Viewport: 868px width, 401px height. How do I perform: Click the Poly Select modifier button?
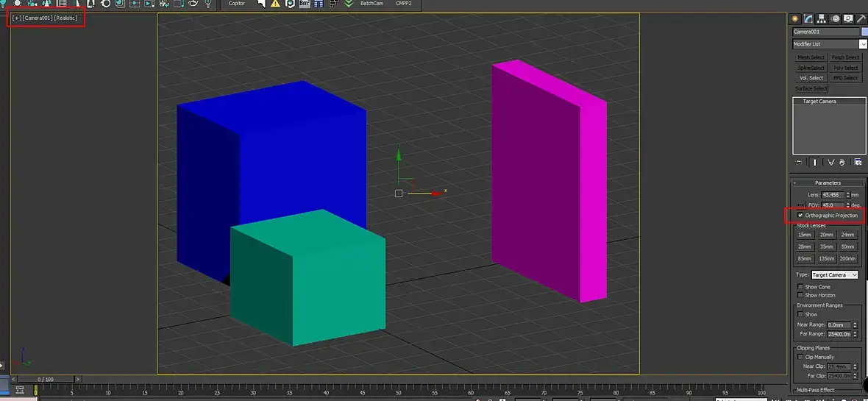point(845,68)
